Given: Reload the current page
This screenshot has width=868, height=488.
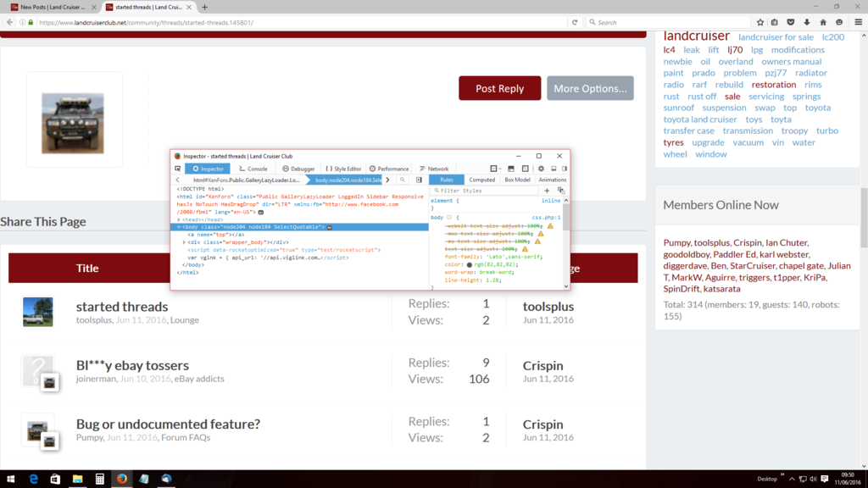Looking at the screenshot, I should (x=575, y=22).
